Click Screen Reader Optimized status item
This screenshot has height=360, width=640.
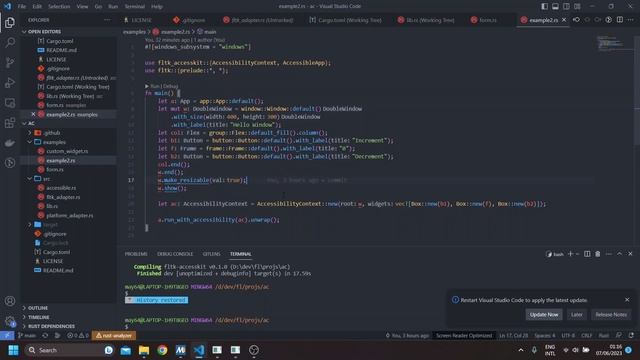tap(464, 336)
